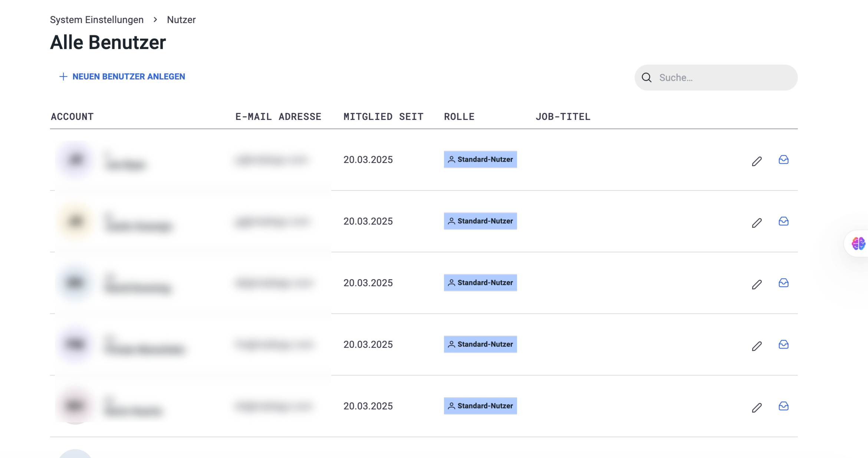Viewport: 868px width, 458px height.
Task: Click inbox icon in the fifth user row
Action: tap(783, 406)
